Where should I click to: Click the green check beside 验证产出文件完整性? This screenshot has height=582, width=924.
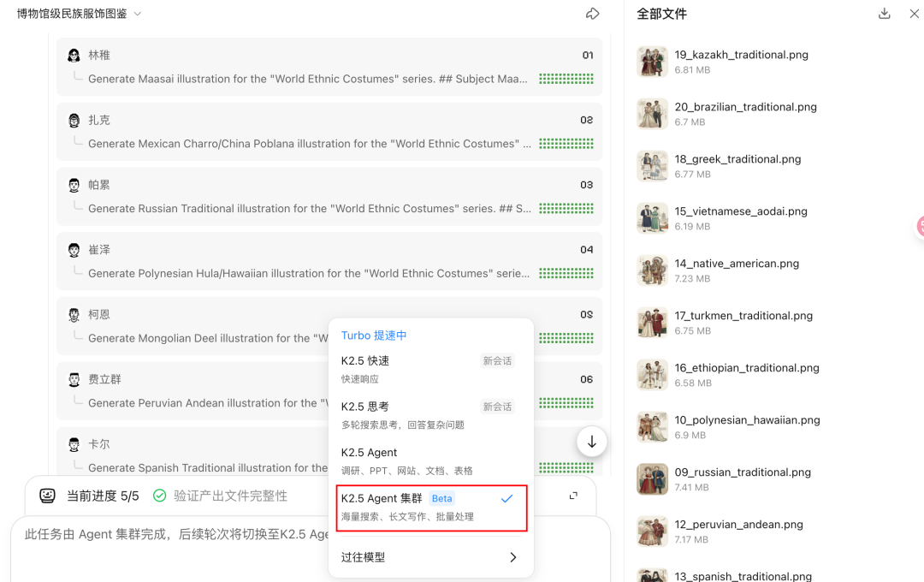tap(159, 496)
